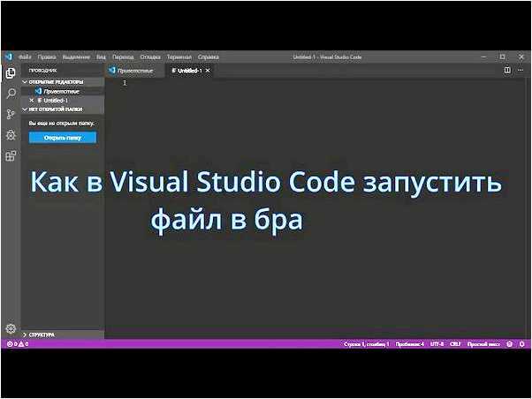Open the Терминал menu
Viewport: 532px width, 399px height.
[x=179, y=57]
